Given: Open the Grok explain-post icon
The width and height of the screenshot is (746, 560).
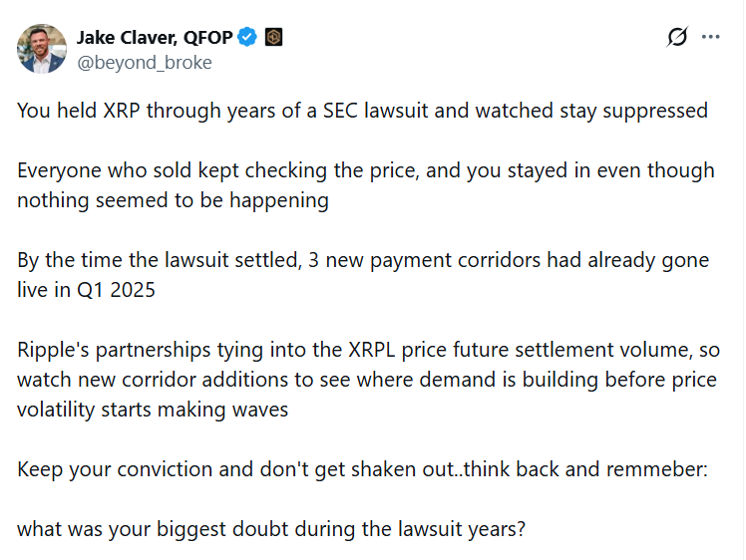Looking at the screenshot, I should point(677,38).
